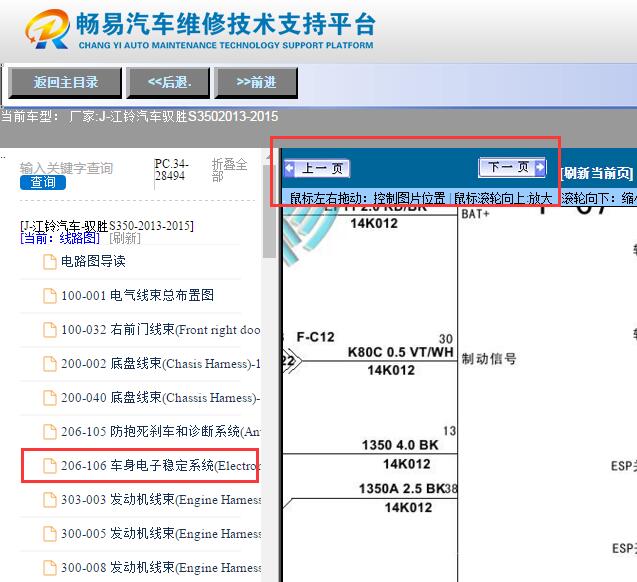This screenshot has width=637, height=582.
Task: Focus the 输入关键字查询 search field
Action: [66, 168]
